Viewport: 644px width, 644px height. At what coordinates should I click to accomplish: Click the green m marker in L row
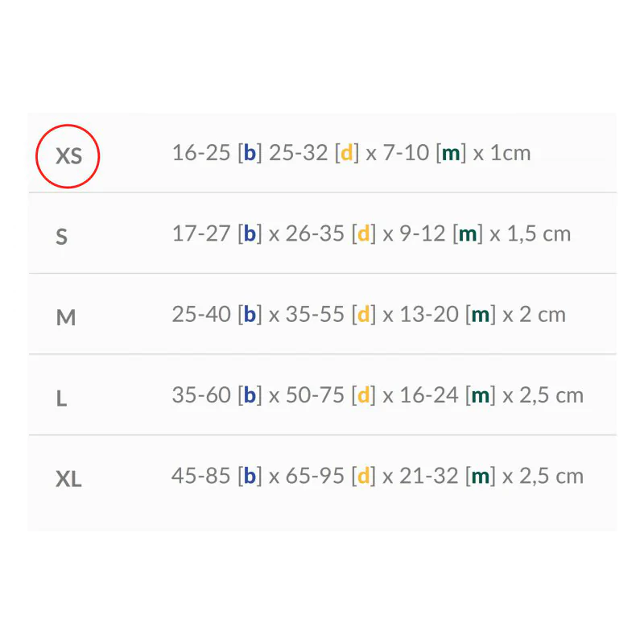[481, 394]
